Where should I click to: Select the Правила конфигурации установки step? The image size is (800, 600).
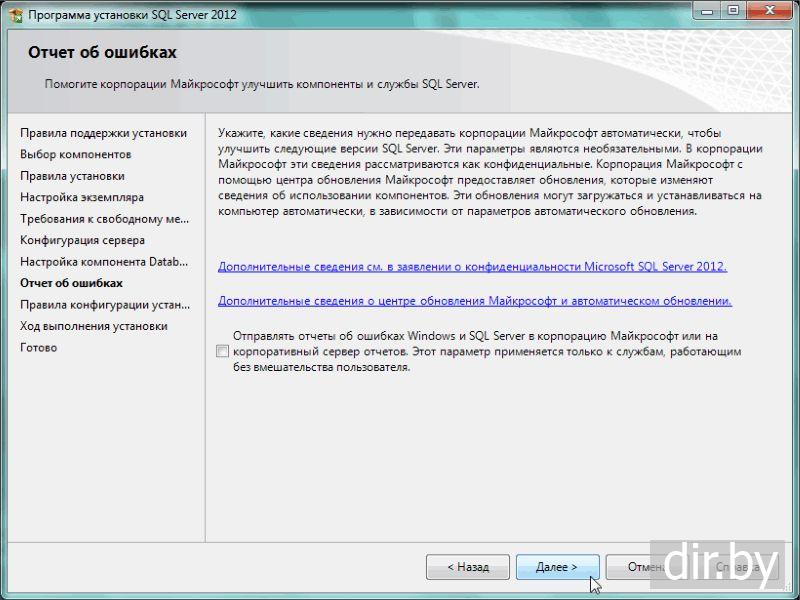[105, 305]
